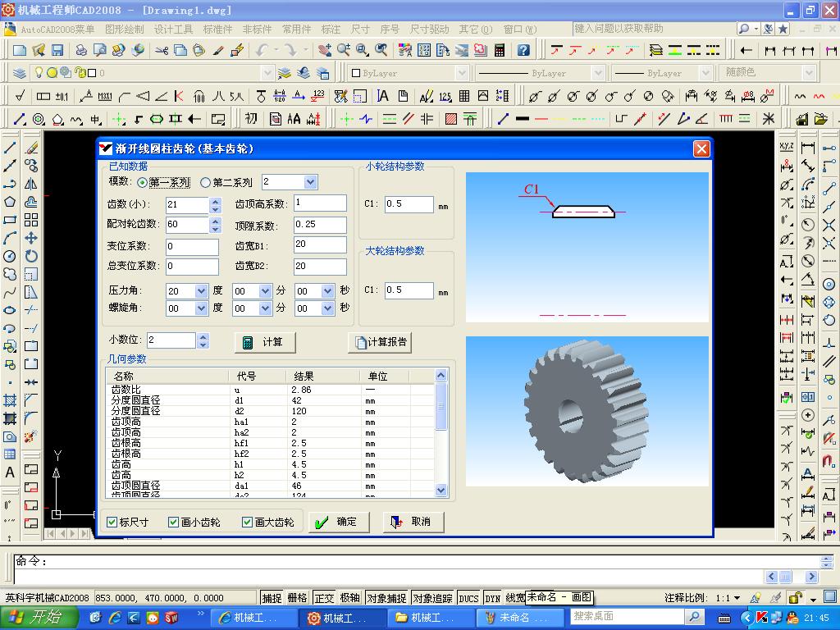Select the Polygon tool in left toolbar
The width and height of the screenshot is (840, 630).
10,202
